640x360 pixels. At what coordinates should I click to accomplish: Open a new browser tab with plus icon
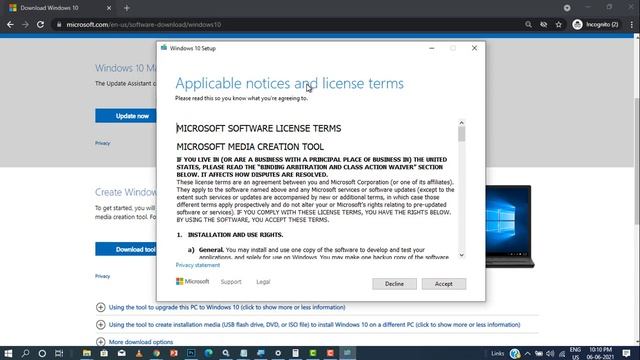point(127,8)
